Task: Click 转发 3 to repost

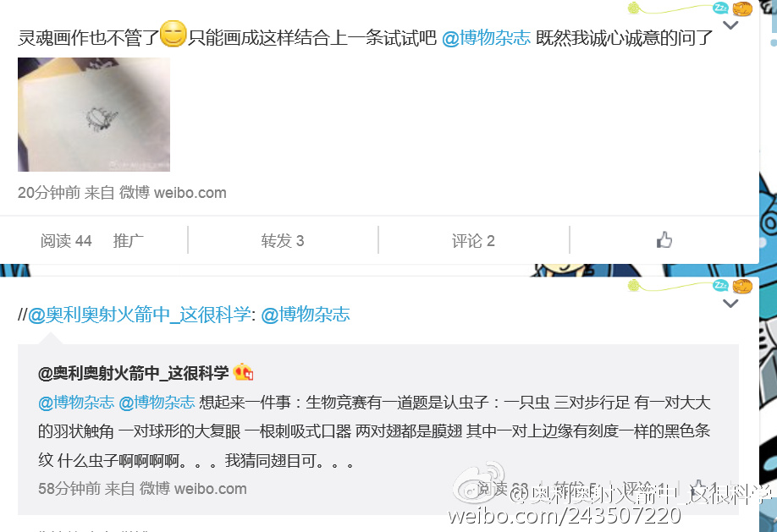Action: pyautogui.click(x=283, y=241)
